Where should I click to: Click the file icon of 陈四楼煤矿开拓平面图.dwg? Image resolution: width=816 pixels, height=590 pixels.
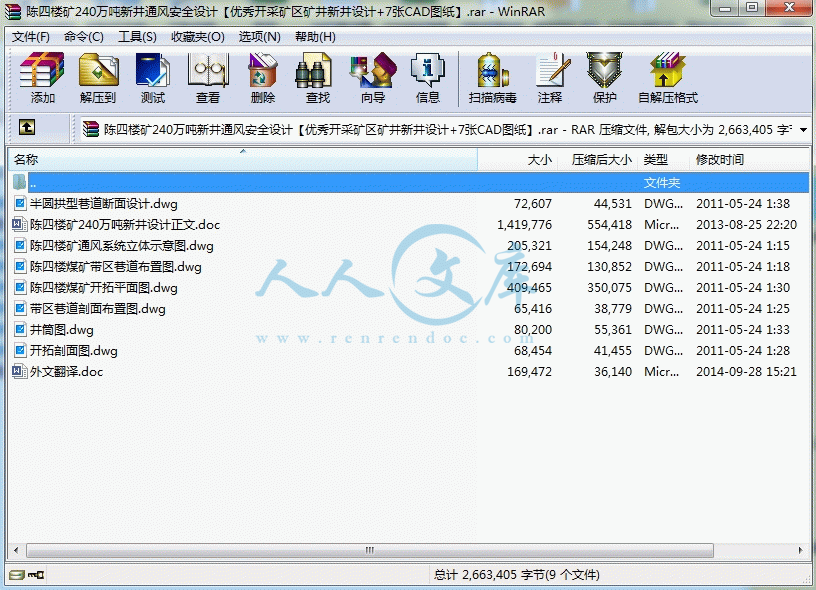click(20, 287)
